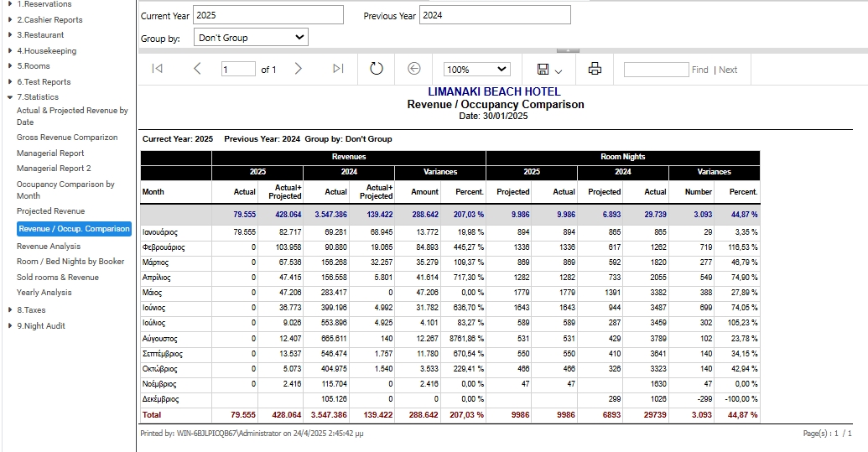Screen dimensions: 868x452
Task: Open the export save menu
Action: click(549, 69)
